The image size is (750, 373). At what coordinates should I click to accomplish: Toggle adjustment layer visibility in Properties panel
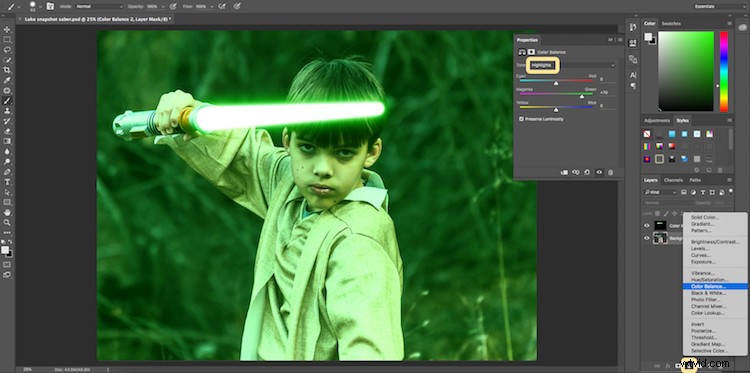tap(599, 172)
